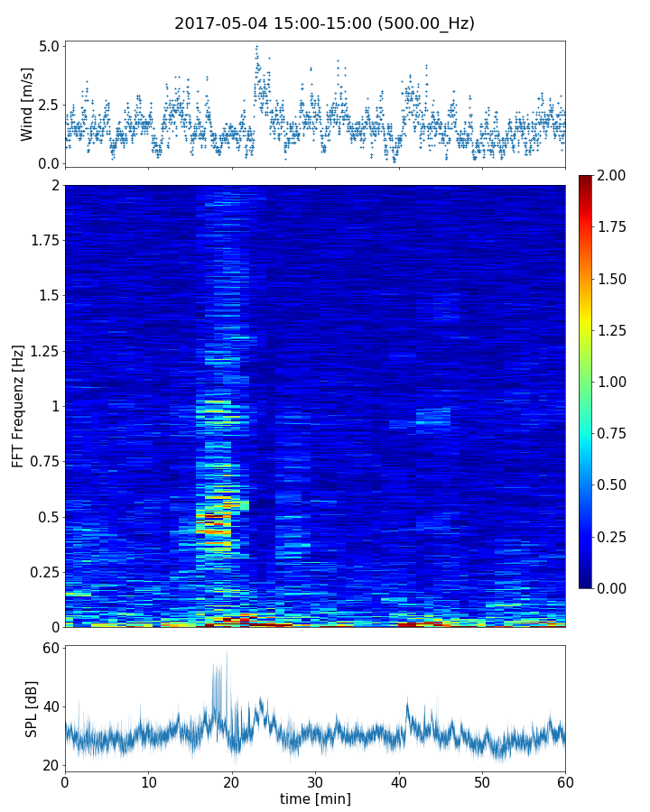Image resolution: width=650 pixels, height=812 pixels.
Task: Click the 2.00 label on the colorbar
Action: (x=620, y=175)
